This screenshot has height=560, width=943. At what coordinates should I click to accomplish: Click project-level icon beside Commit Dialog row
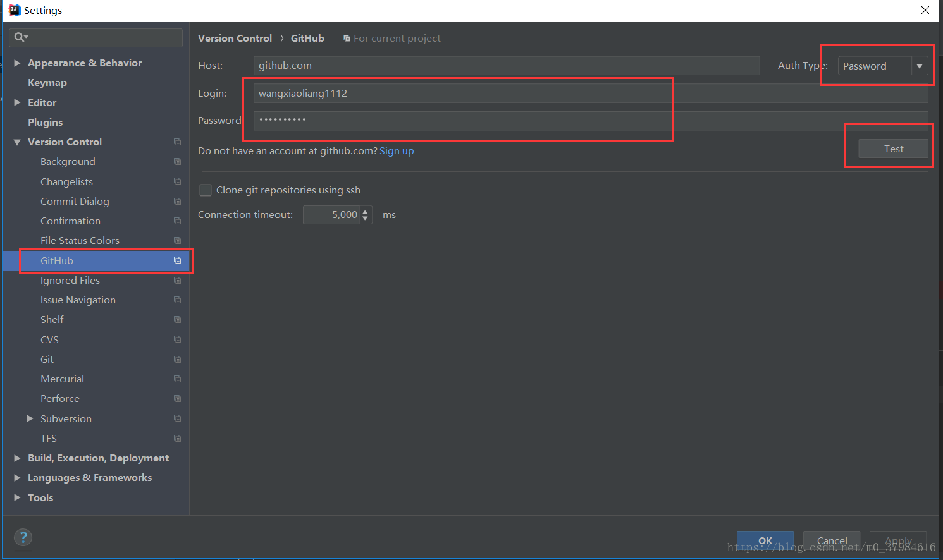click(x=177, y=202)
